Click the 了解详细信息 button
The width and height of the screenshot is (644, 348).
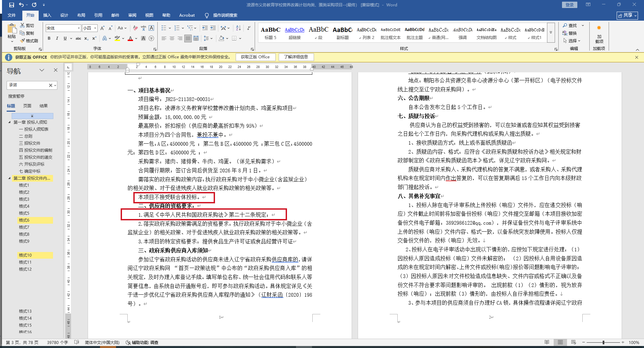click(296, 57)
